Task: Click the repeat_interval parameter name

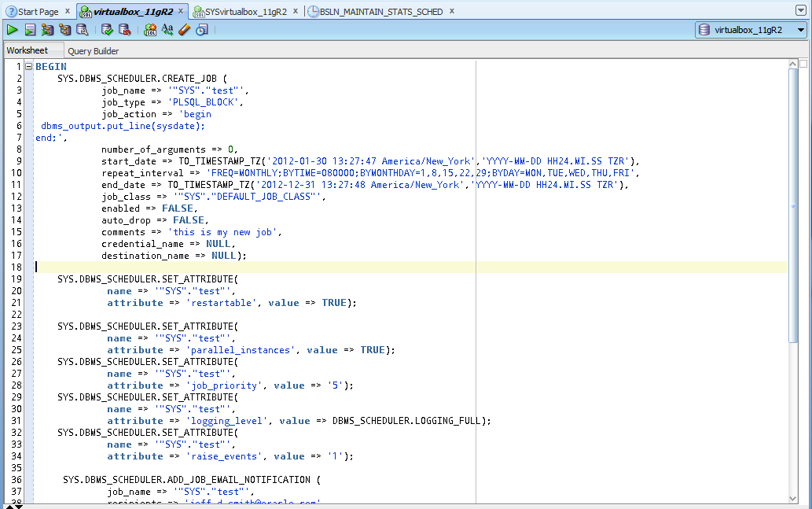Action: coord(142,173)
